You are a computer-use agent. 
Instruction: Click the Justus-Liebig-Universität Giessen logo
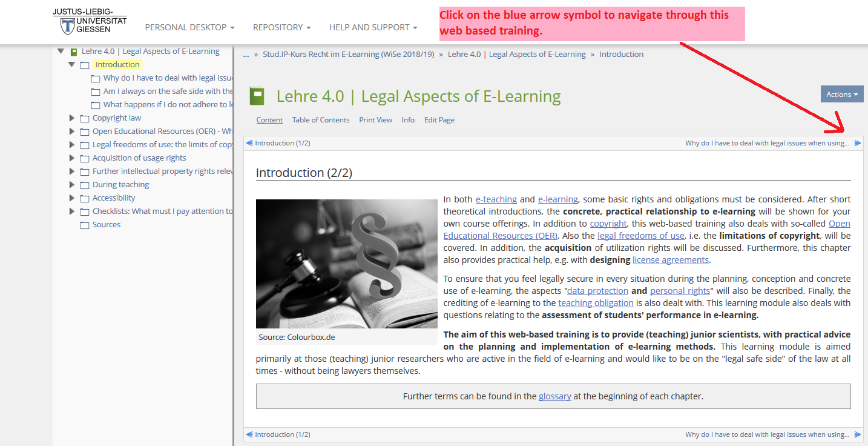[90, 22]
